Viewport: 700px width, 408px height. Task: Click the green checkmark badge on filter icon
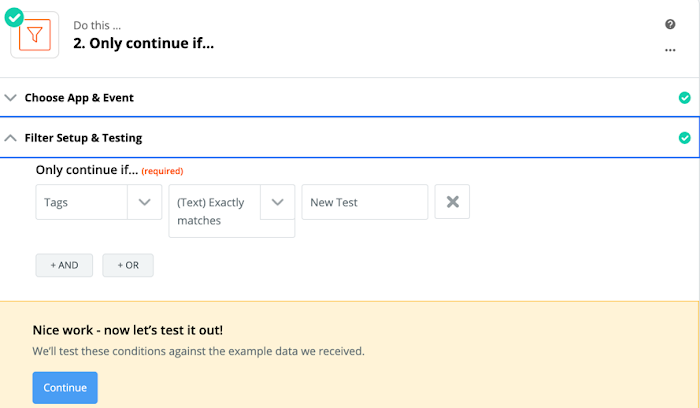point(14,18)
